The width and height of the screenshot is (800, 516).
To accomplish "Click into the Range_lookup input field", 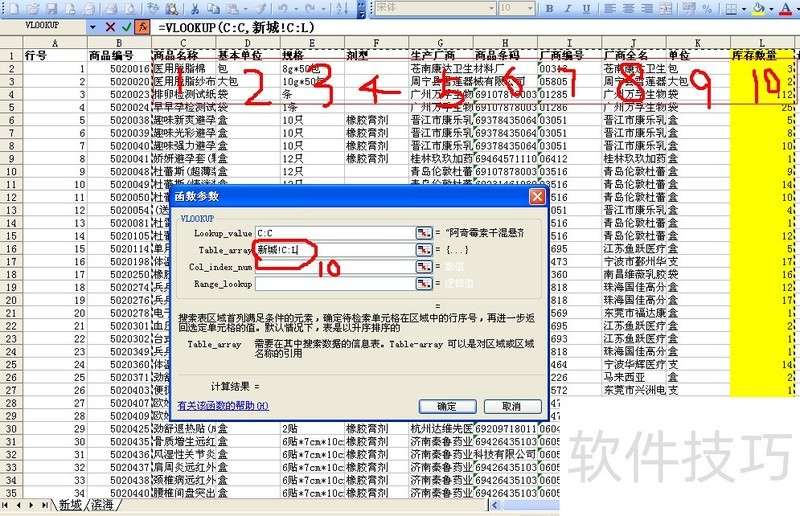I will pyautogui.click(x=335, y=283).
